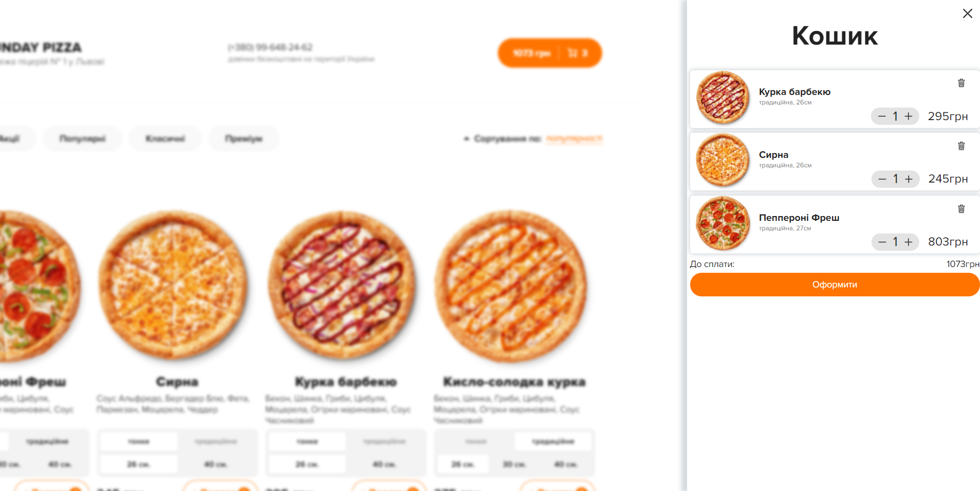Increase Пеппероні Фреш quantity with plus

click(909, 242)
